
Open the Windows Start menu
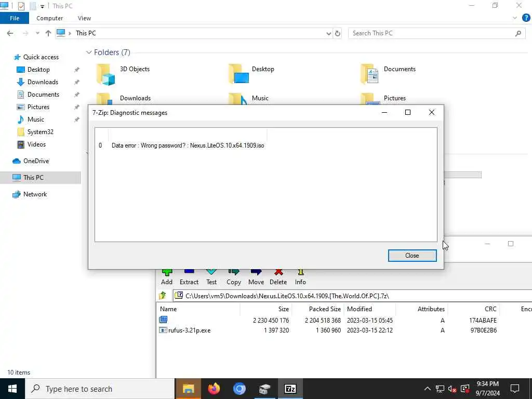(x=12, y=389)
